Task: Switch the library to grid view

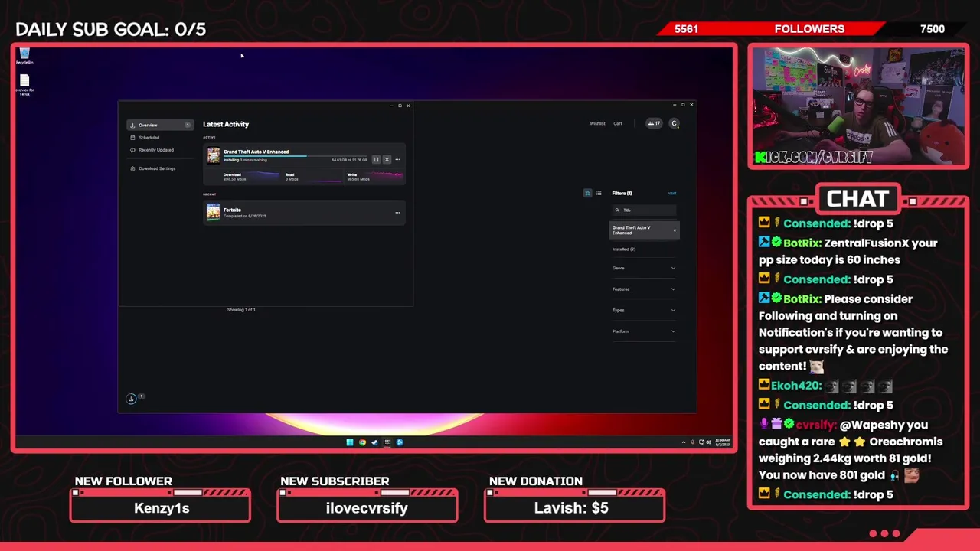Action: point(587,193)
